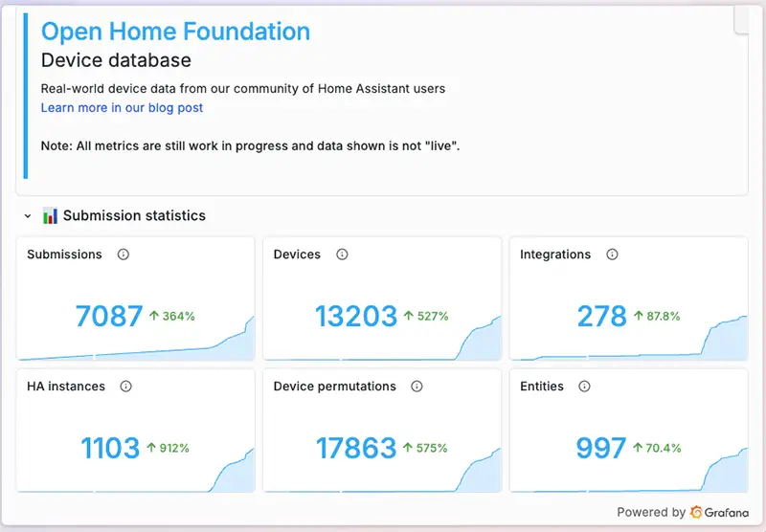Click the 13203 devices value
The height and width of the screenshot is (532, 766).
[356, 316]
